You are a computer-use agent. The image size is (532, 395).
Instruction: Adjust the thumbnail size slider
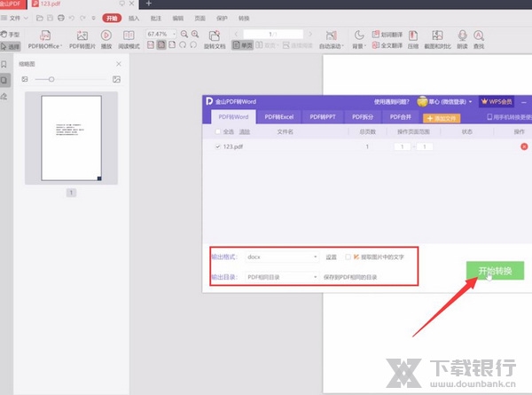click(x=51, y=79)
